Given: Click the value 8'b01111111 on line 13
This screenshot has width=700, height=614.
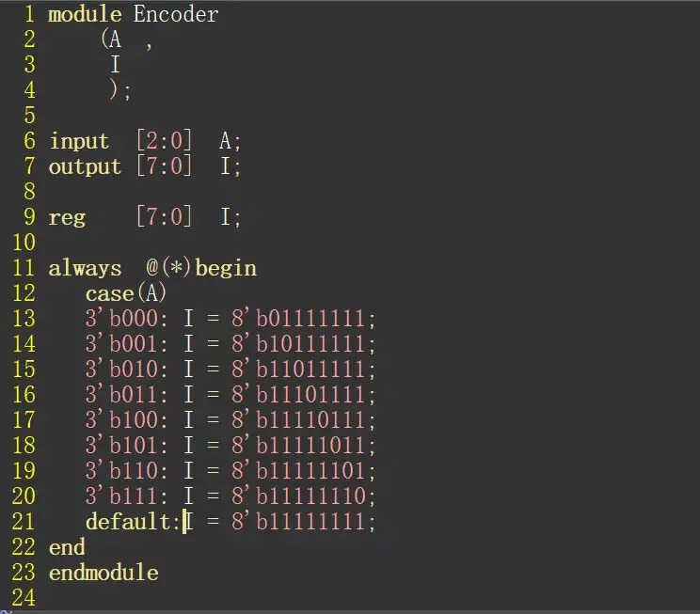Looking at the screenshot, I should click(304, 319).
